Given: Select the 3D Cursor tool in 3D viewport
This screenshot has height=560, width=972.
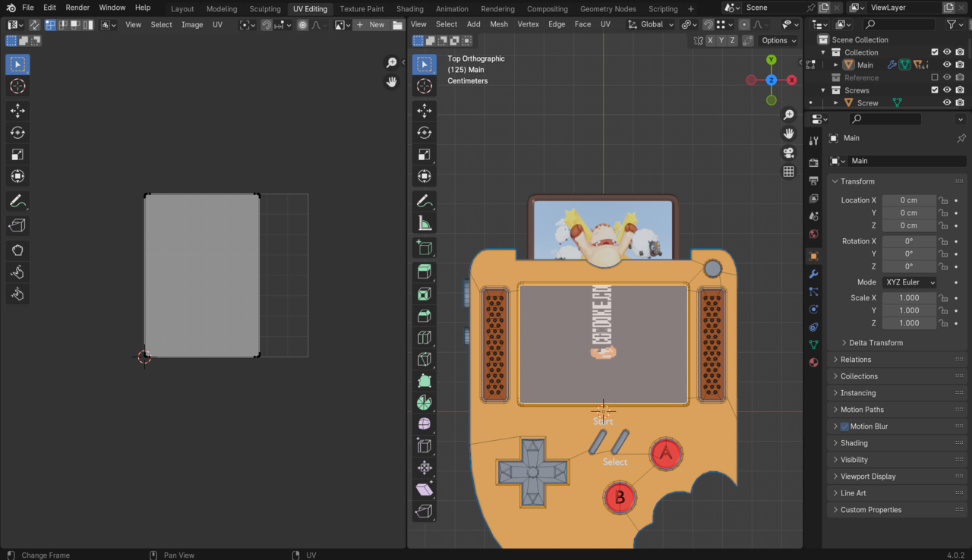Looking at the screenshot, I should (424, 87).
